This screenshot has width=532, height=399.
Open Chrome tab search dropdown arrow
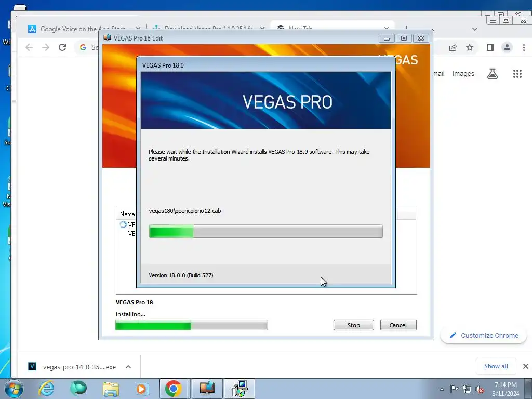(x=475, y=29)
